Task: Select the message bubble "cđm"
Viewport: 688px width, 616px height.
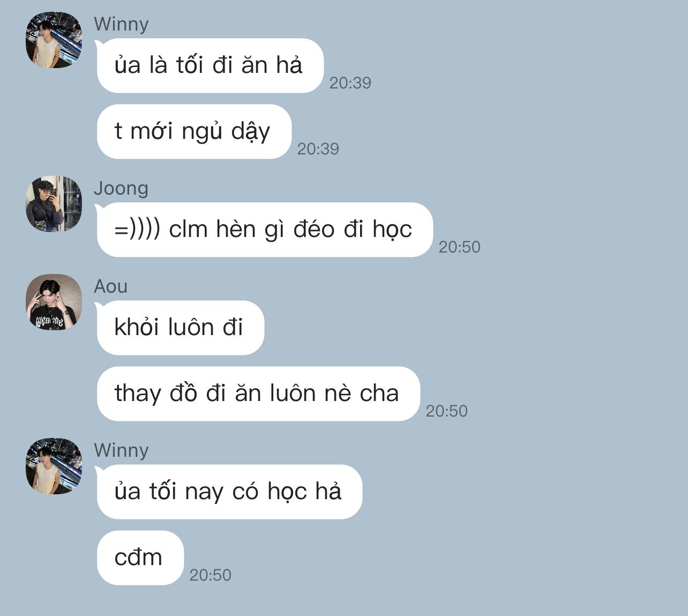Action: [x=140, y=558]
